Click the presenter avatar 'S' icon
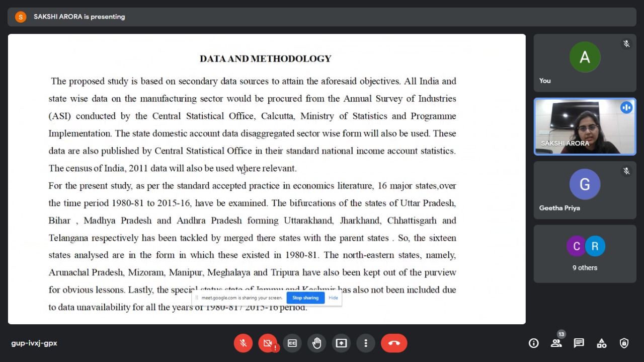644x362 pixels. point(21,17)
